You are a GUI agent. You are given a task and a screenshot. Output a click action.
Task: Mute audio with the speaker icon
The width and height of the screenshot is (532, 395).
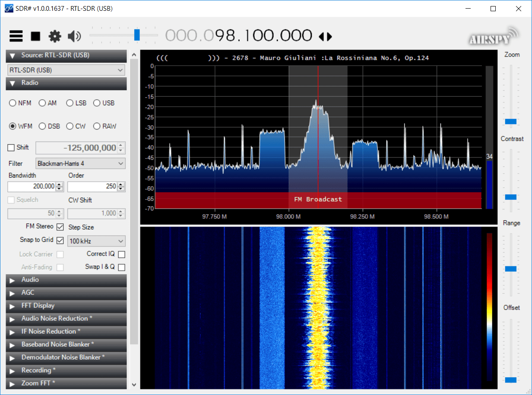point(74,36)
